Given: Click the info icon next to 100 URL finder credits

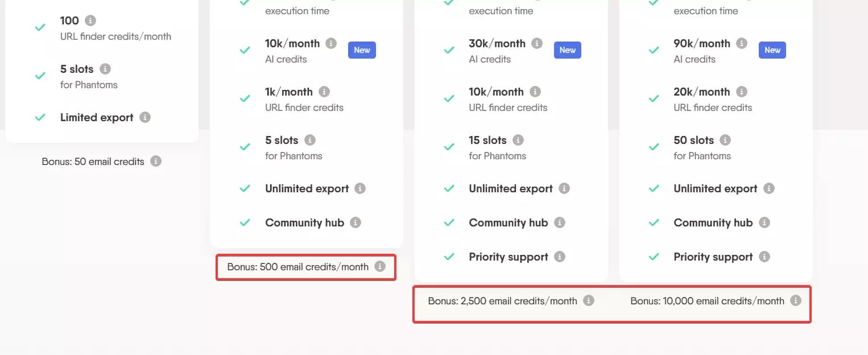Looking at the screenshot, I should tap(91, 21).
